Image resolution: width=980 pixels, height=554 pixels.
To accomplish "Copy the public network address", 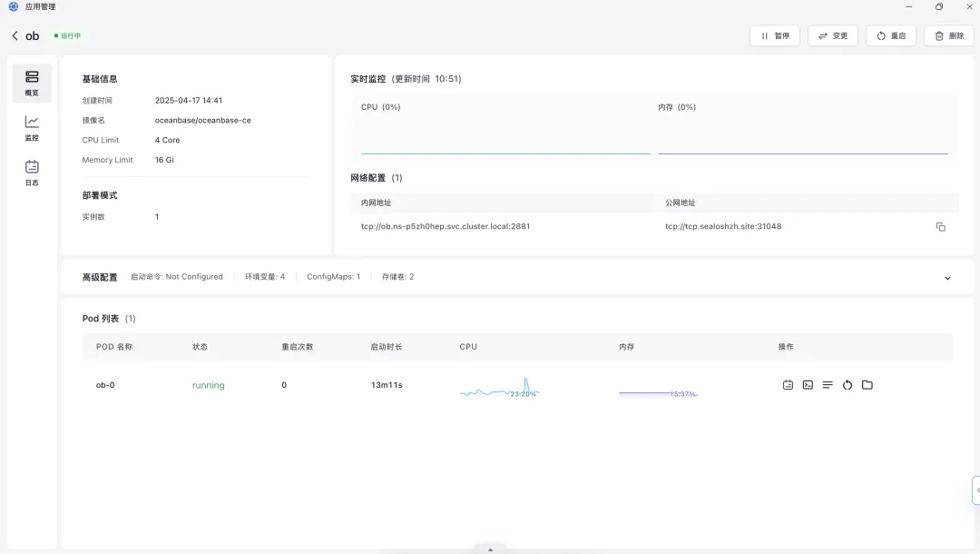I will [x=941, y=226].
